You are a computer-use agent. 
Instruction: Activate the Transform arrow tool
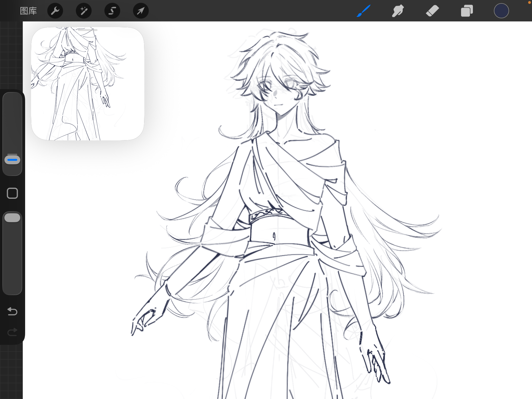(141, 11)
